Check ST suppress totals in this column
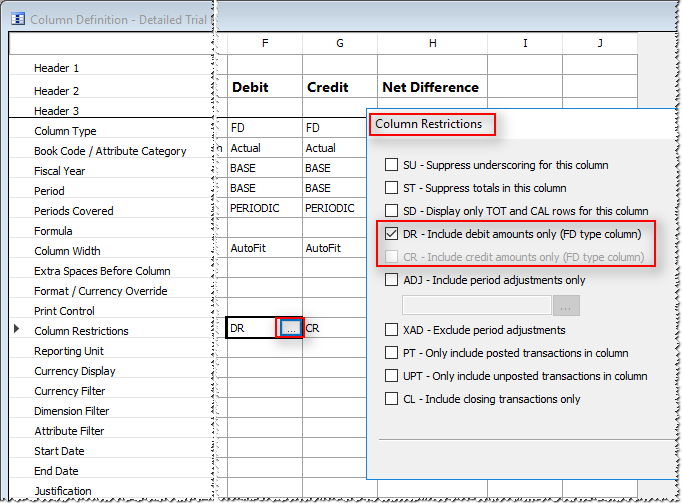682x503 pixels. [x=393, y=188]
